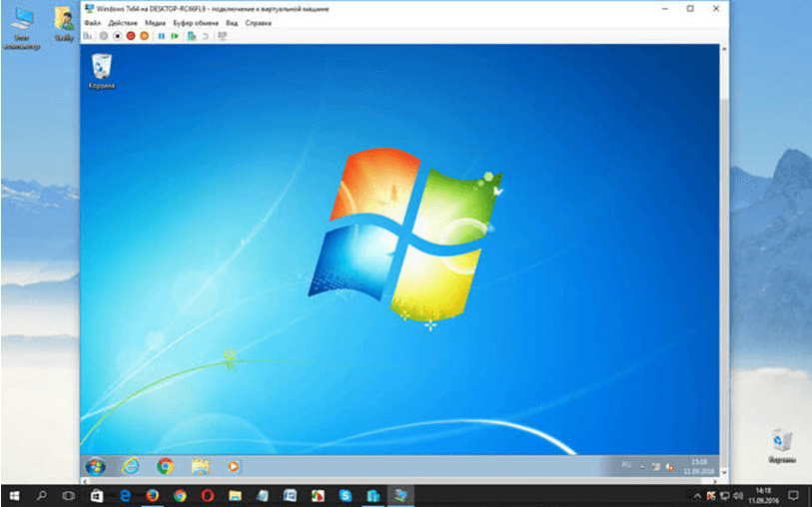Open Windows Media Player in the guest taskbar
The height and width of the screenshot is (507, 812).
coord(232,465)
